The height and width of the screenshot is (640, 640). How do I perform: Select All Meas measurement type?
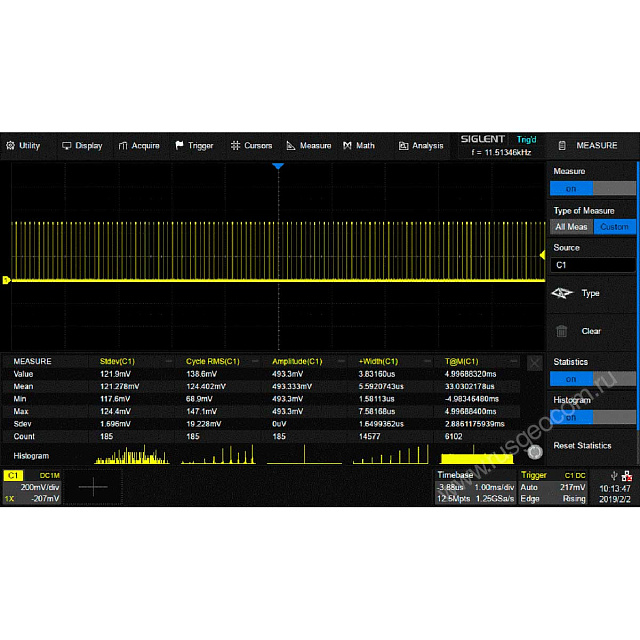pos(571,227)
